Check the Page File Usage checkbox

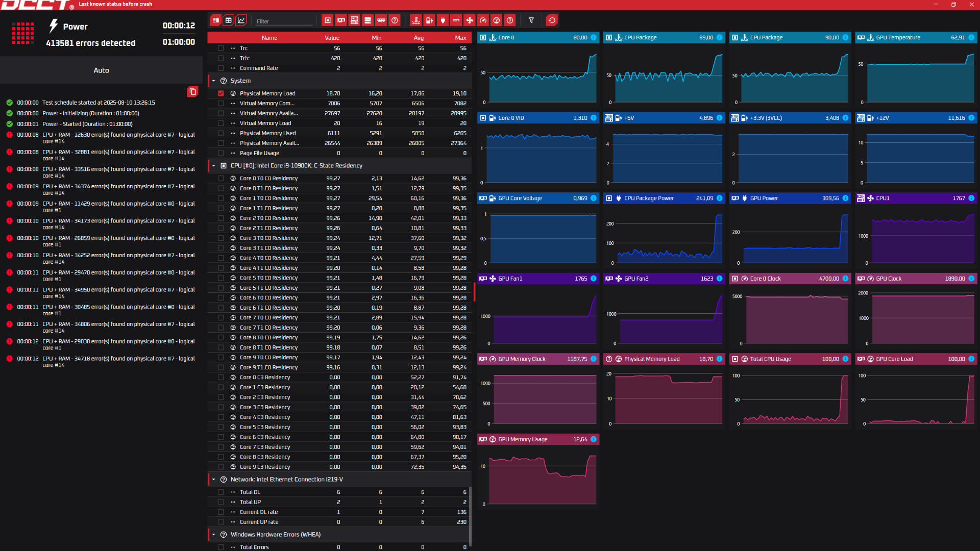coord(221,153)
